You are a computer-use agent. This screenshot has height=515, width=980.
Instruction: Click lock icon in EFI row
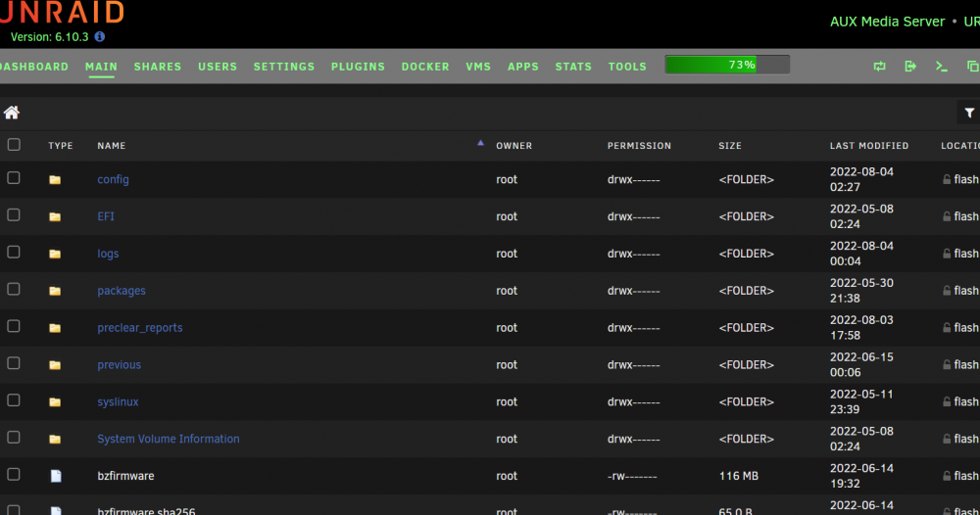947,216
